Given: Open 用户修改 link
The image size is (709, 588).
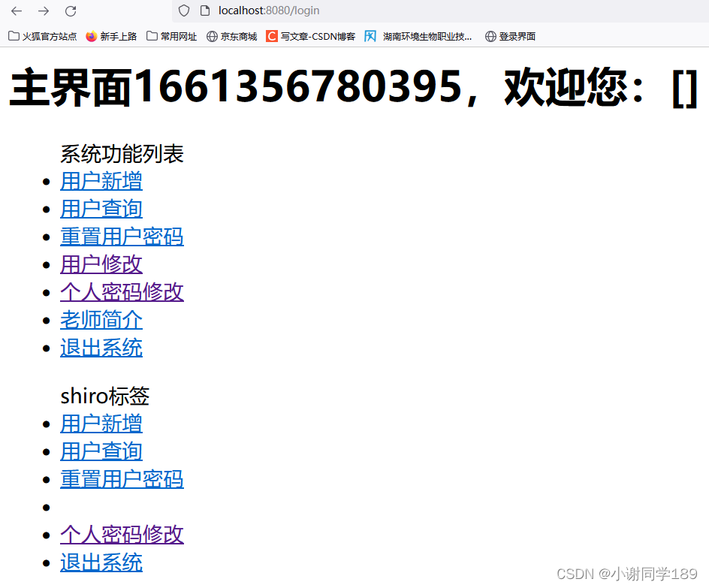Looking at the screenshot, I should 101,264.
